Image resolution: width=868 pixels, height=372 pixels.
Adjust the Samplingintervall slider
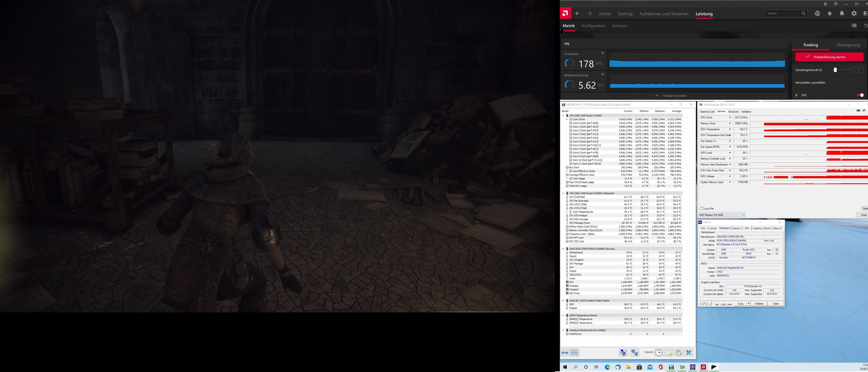[835, 70]
